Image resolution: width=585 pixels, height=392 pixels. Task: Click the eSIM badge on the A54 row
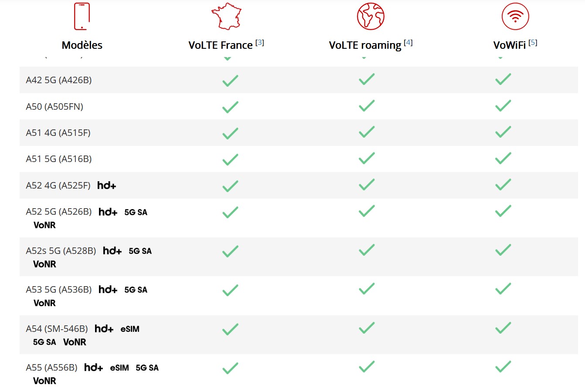click(x=130, y=329)
